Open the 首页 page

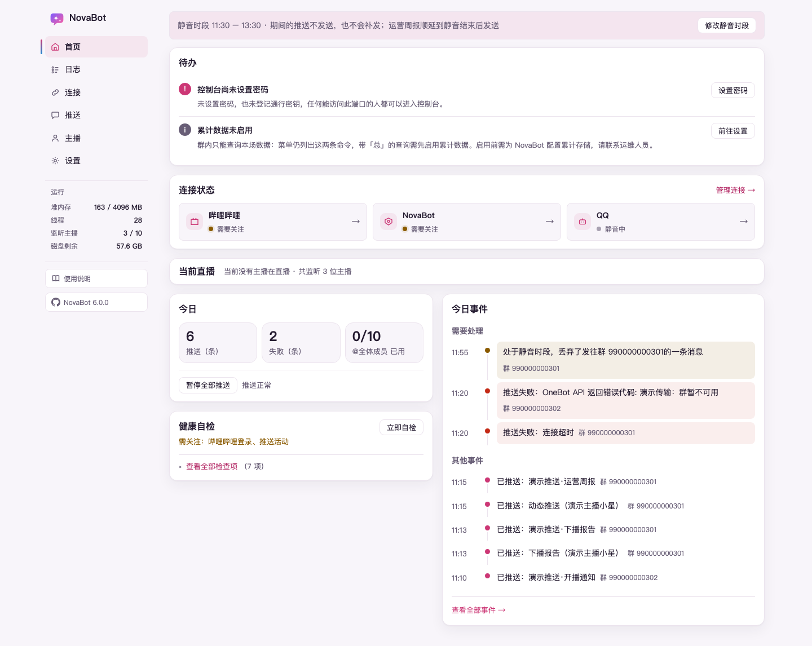[x=96, y=47]
